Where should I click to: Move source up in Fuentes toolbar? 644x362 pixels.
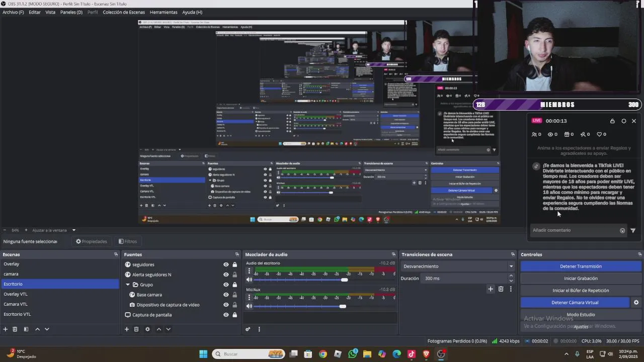click(158, 329)
